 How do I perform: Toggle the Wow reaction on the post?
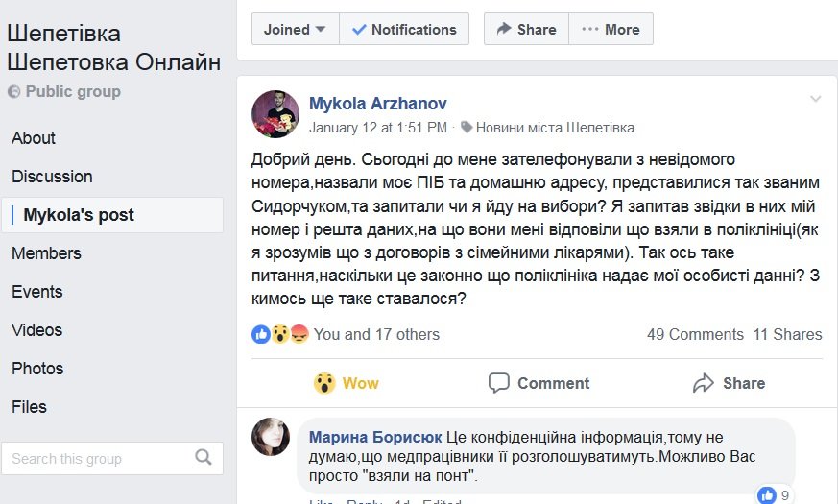347,383
